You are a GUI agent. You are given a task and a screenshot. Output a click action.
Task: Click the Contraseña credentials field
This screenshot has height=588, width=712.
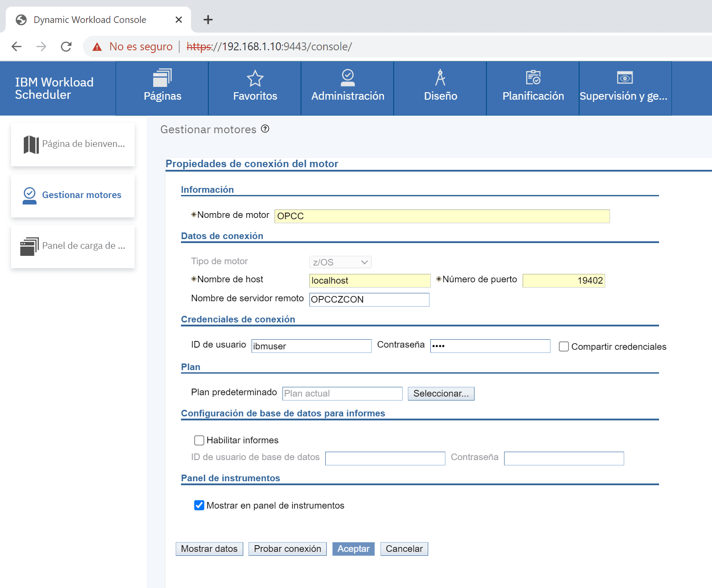490,346
